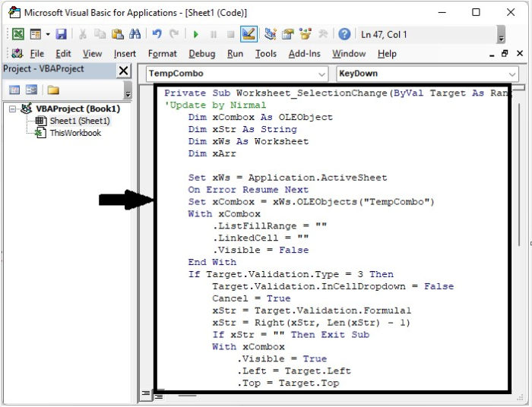Image resolution: width=532 pixels, height=407 pixels.
Task: Open the Debug menu
Action: pyautogui.click(x=202, y=54)
